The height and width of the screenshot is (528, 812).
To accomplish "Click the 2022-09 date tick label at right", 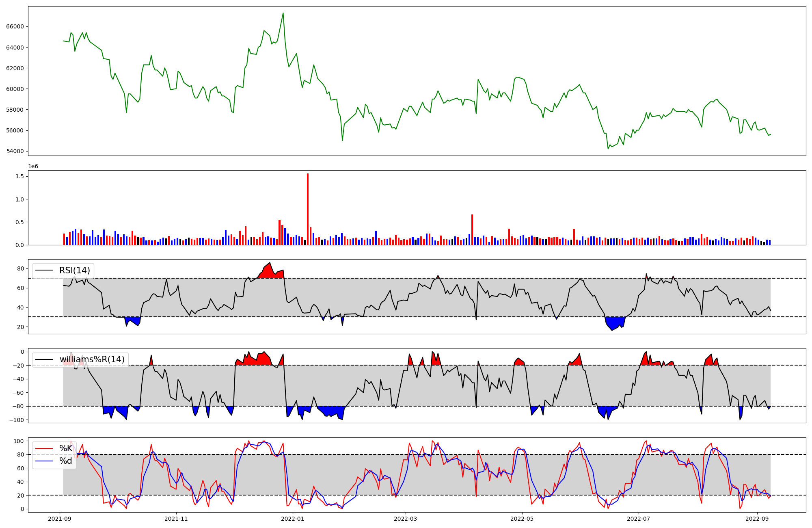I will [757, 519].
